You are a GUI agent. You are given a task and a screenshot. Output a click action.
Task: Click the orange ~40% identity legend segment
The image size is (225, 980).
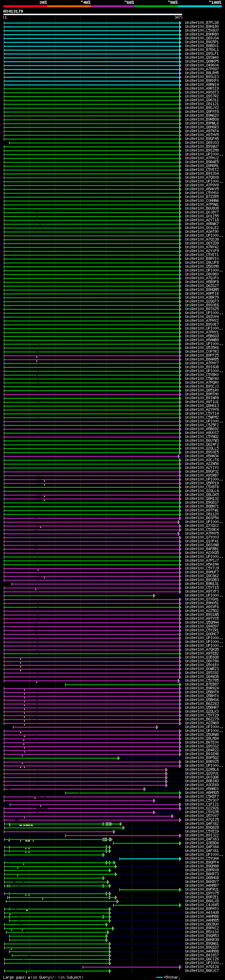tap(69, 6)
